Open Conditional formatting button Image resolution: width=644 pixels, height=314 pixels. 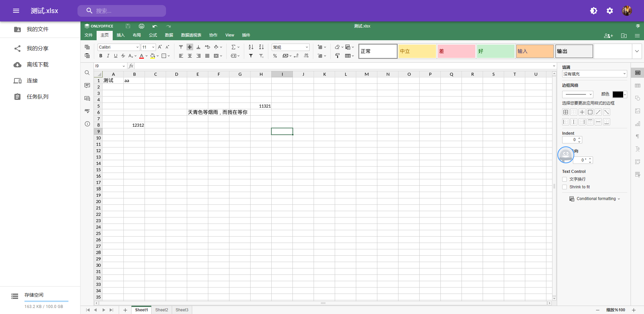coord(595,199)
